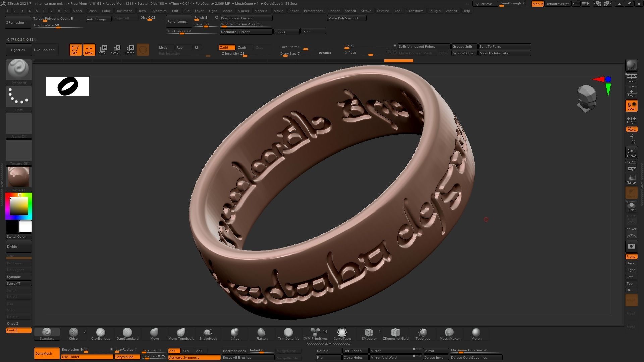Screen dimensions: 644x362
Task: Click the Make PolyMesh3D button
Action: point(346,18)
